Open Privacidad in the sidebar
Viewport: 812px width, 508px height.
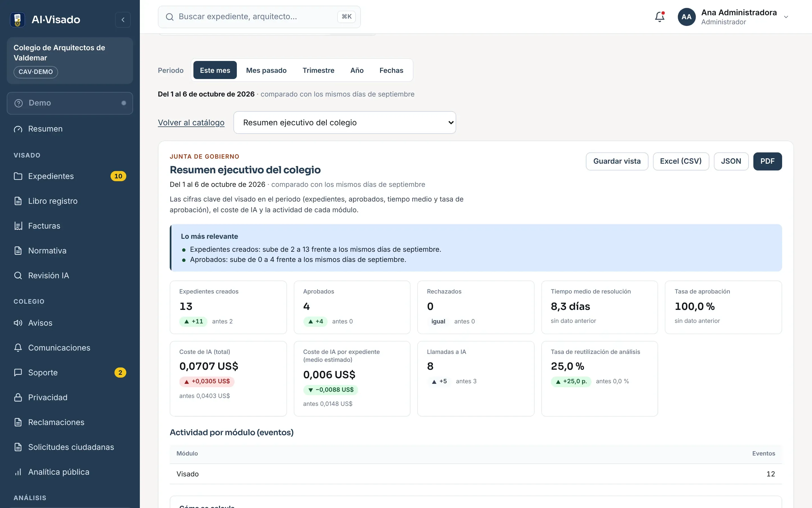tap(70, 397)
